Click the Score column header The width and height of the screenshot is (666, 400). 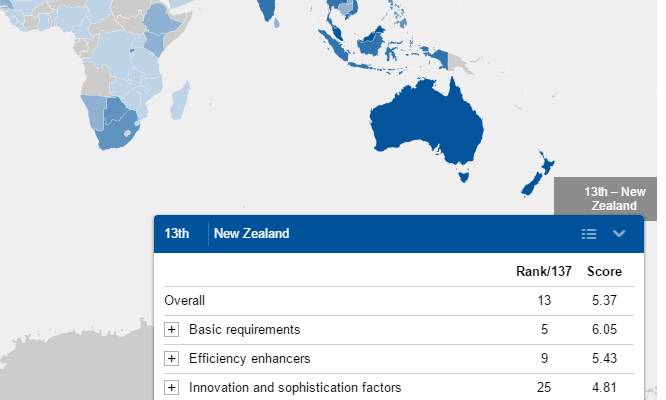click(604, 272)
